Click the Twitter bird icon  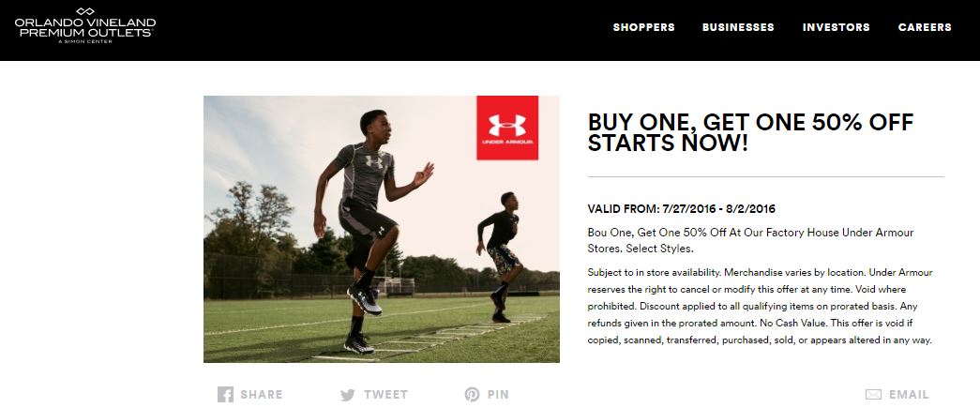[x=348, y=395]
